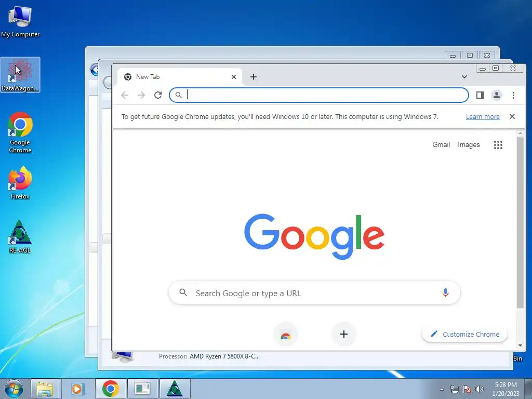Open Chrome profile avatar menu
The image size is (532, 399).
[496, 96]
